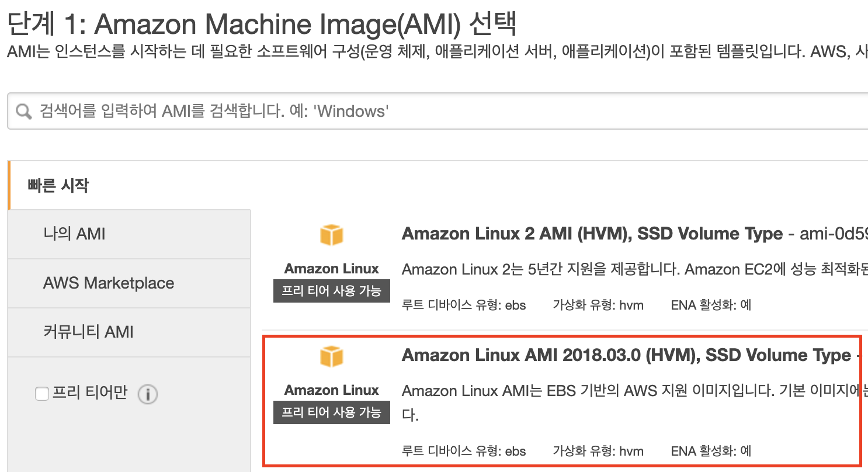Image resolution: width=868 pixels, height=472 pixels.
Task: Click 루트 디바이스 유형: ebs in Amazon Linux 2 row
Action: pyautogui.click(x=464, y=305)
